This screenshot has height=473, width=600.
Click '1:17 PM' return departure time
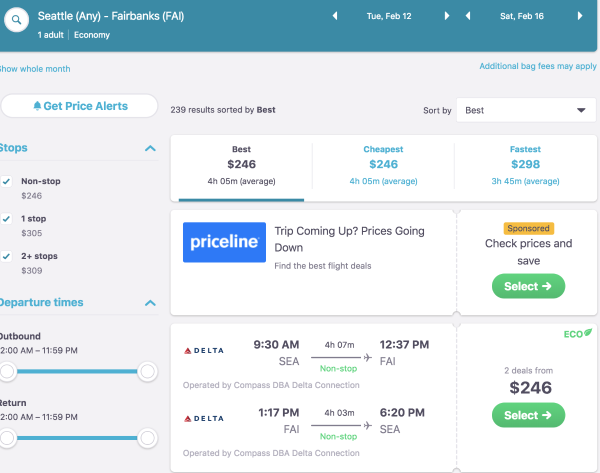tap(279, 413)
